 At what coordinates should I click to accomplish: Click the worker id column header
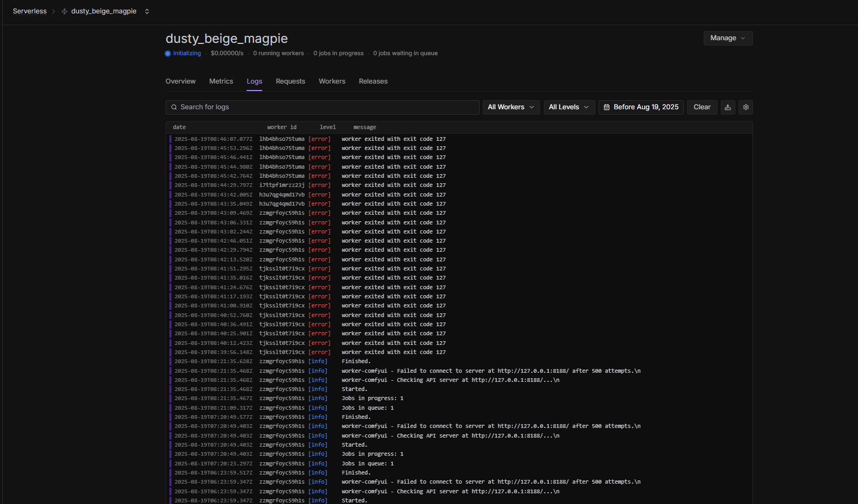[x=282, y=127]
